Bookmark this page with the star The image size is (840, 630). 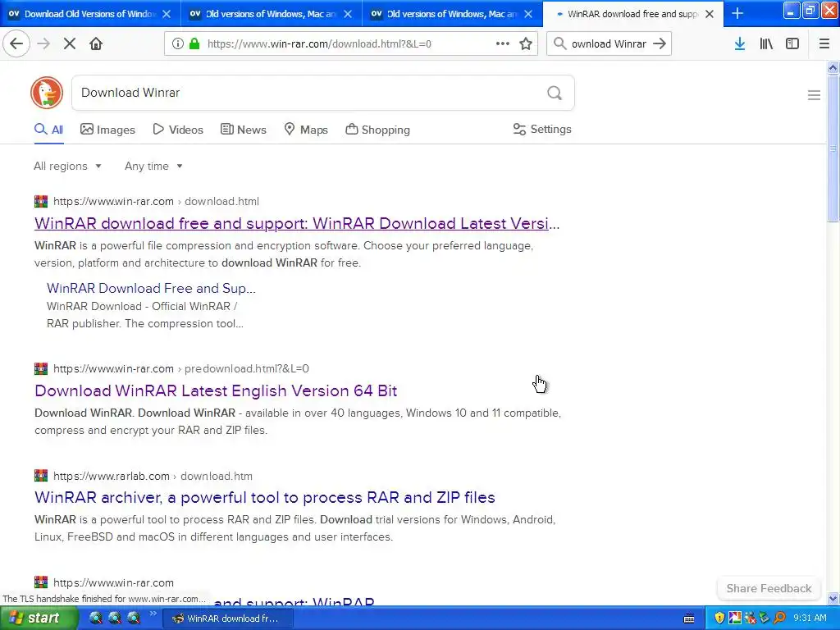(526, 44)
